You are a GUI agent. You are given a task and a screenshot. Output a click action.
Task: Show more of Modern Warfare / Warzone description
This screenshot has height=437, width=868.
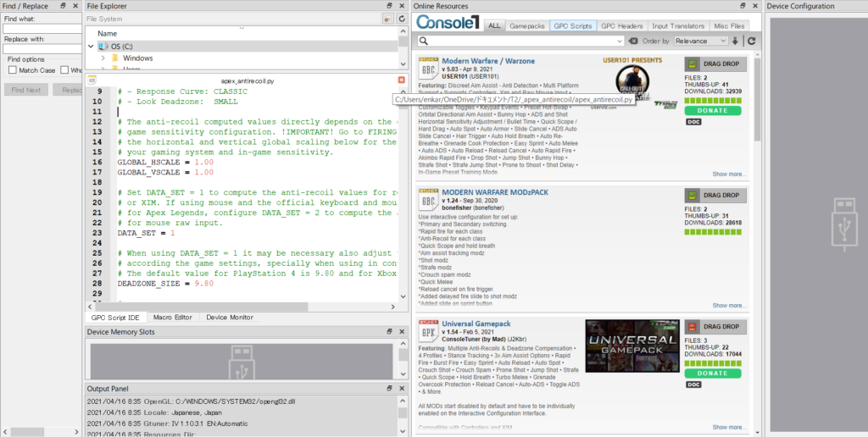tap(729, 174)
